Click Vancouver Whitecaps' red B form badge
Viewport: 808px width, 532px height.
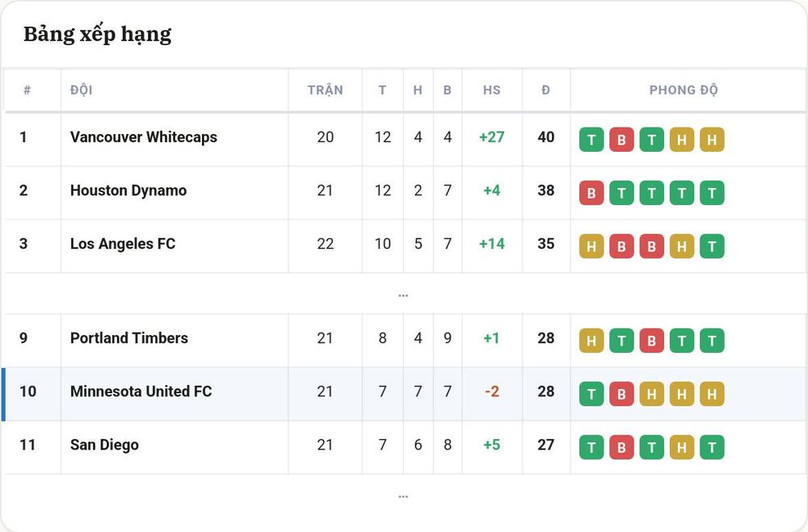pyautogui.click(x=621, y=140)
